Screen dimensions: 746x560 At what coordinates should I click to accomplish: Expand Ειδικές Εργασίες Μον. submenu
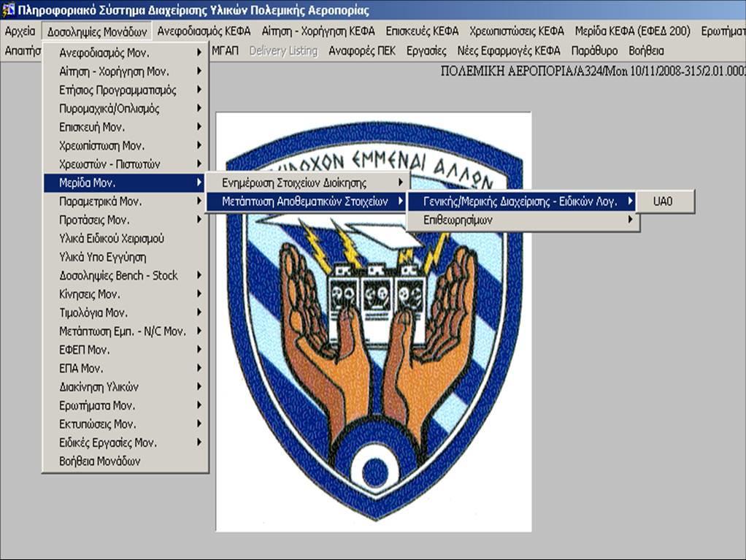125,442
